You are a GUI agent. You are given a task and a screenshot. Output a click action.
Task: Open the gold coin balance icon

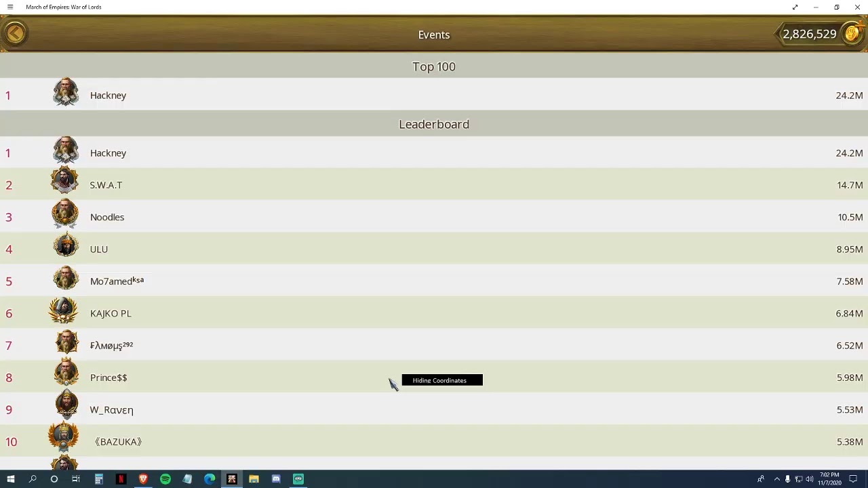coord(852,33)
